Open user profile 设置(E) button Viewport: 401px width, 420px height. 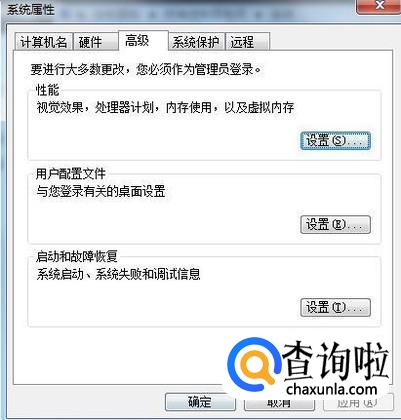(335, 224)
